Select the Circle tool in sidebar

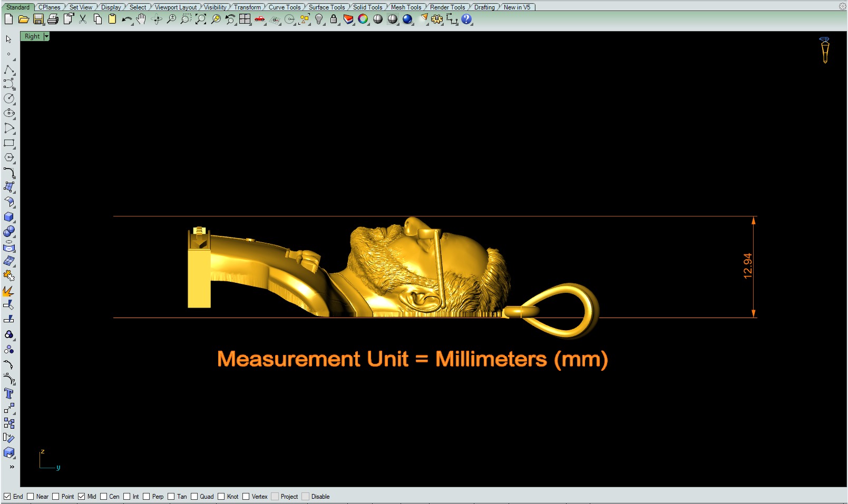click(x=9, y=98)
